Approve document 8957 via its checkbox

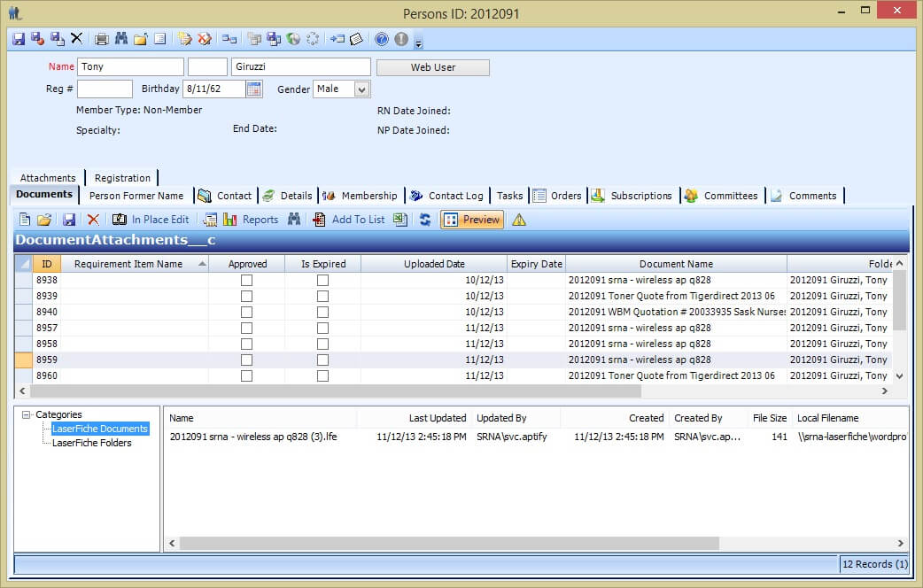point(246,328)
